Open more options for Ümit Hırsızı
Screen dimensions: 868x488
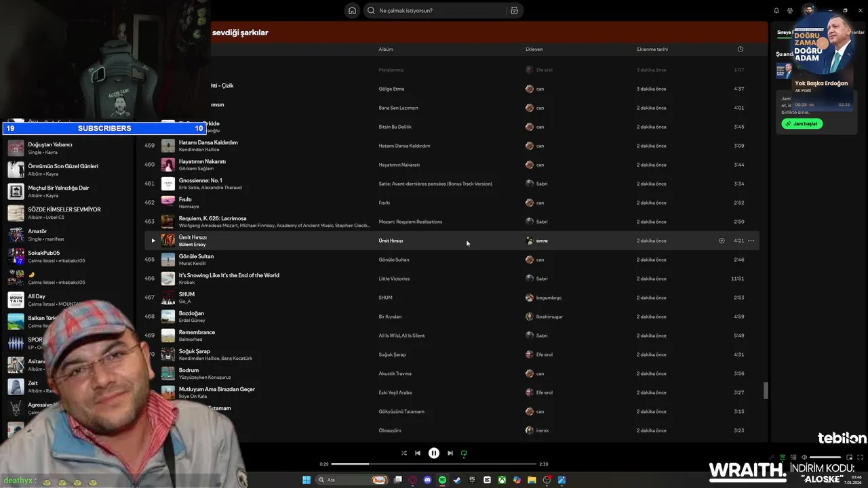point(751,241)
